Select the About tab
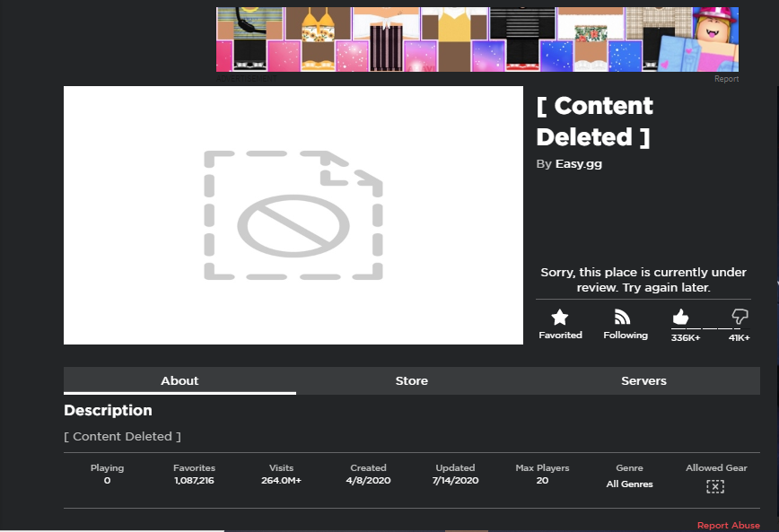 click(x=179, y=381)
